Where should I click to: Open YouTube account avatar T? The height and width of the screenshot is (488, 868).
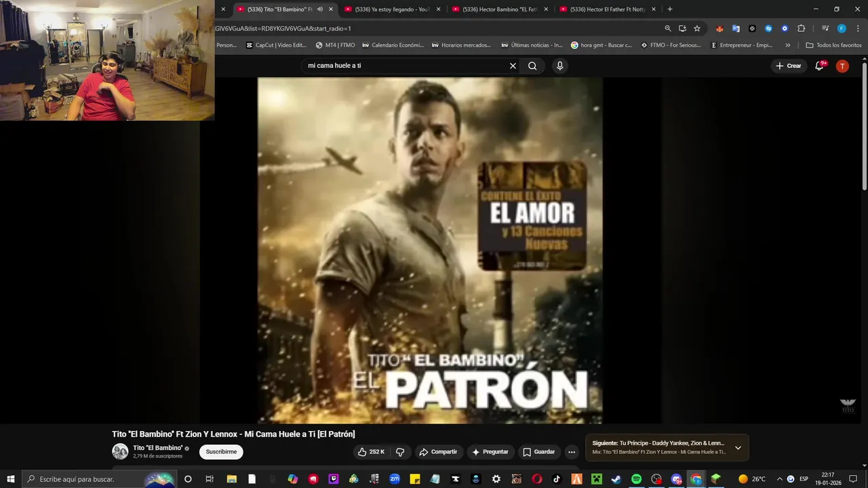click(842, 66)
